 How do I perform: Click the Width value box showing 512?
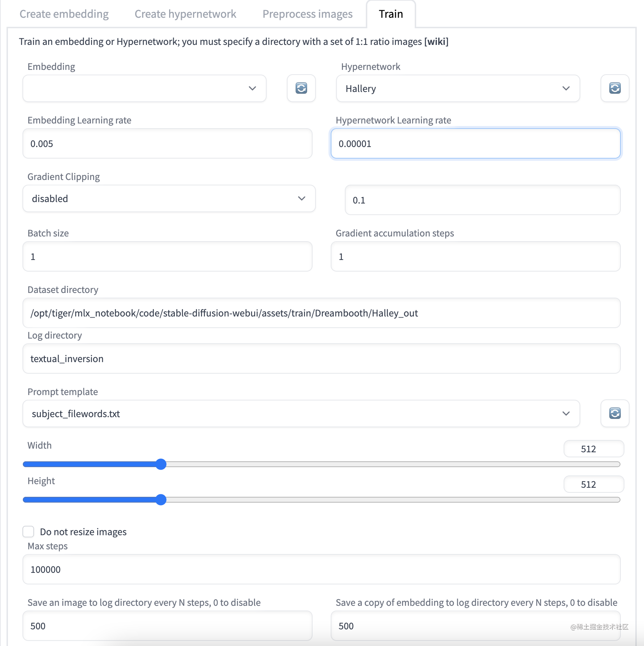[594, 449]
